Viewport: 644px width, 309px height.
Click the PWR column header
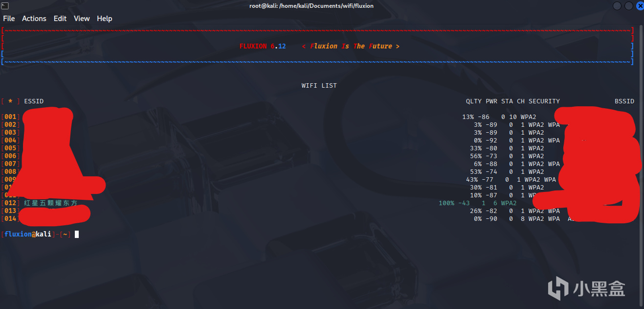pos(491,101)
